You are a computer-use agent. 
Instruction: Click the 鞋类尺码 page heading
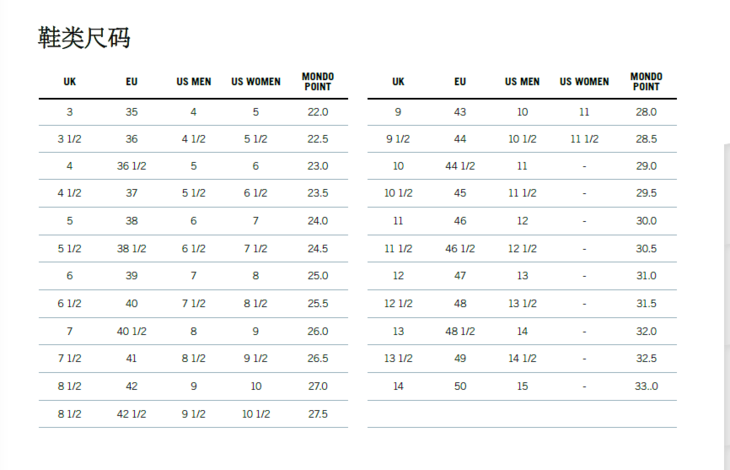pyautogui.click(x=83, y=38)
